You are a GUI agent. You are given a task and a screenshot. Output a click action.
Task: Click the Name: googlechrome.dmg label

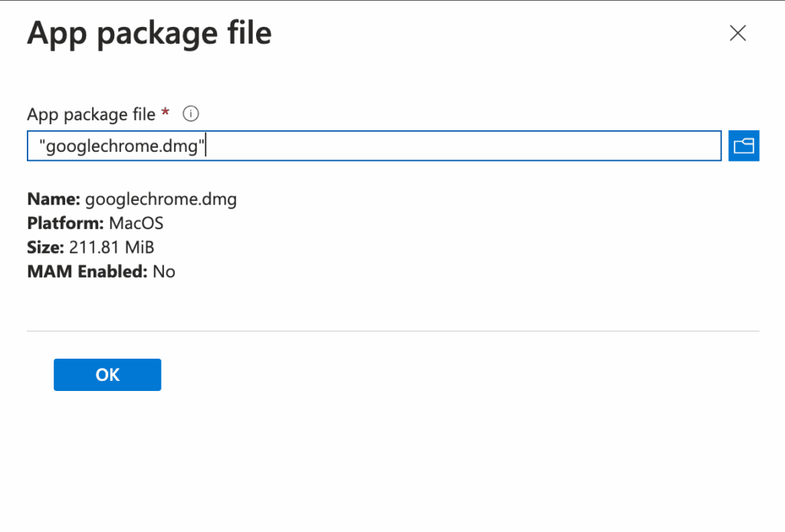click(130, 199)
